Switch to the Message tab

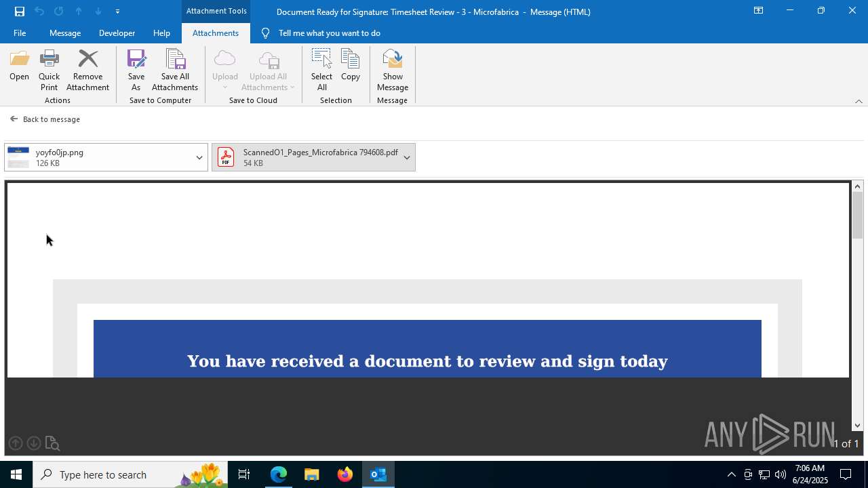pos(65,33)
